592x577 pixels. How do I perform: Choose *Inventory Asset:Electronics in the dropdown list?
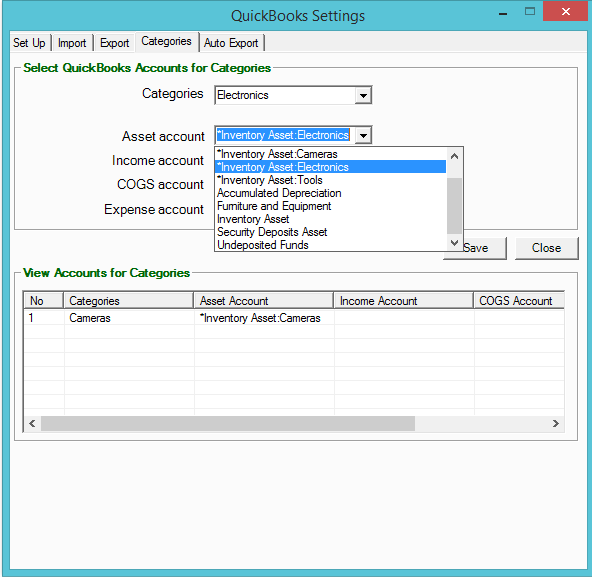(330, 167)
